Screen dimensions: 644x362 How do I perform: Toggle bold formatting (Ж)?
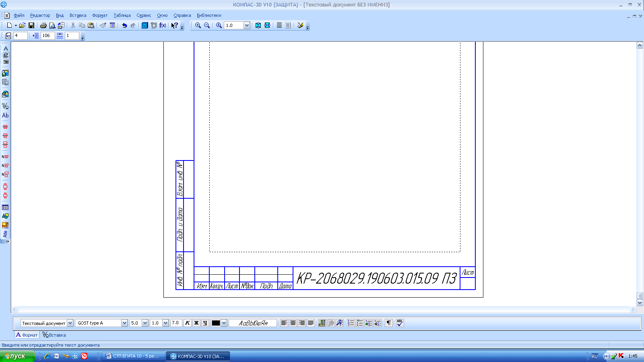(x=196, y=323)
